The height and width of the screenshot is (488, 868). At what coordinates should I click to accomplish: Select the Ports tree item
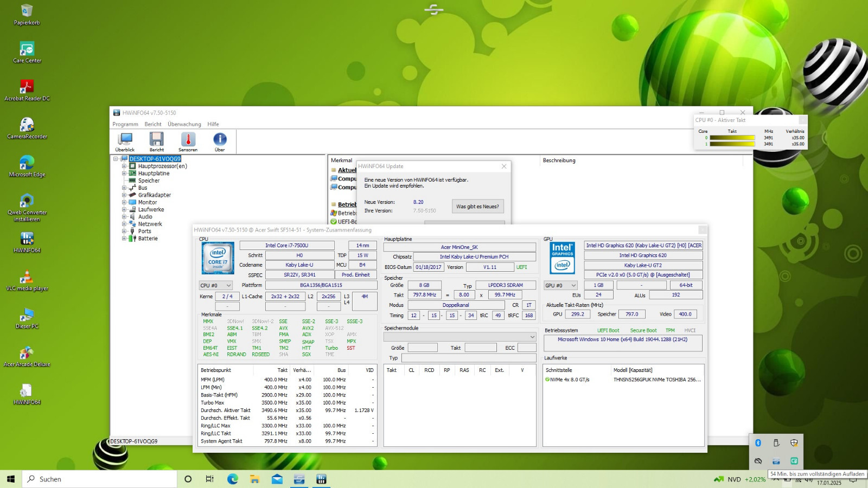point(144,231)
